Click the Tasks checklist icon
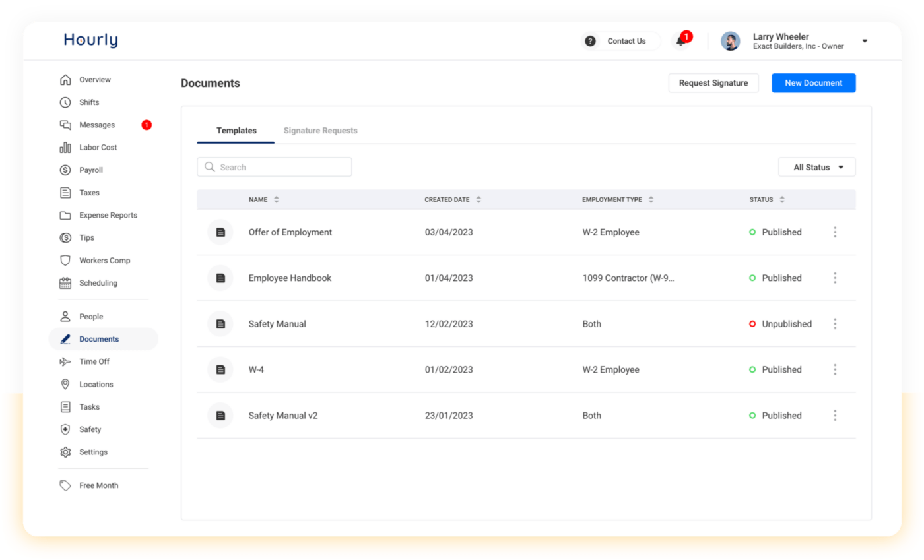 point(65,407)
